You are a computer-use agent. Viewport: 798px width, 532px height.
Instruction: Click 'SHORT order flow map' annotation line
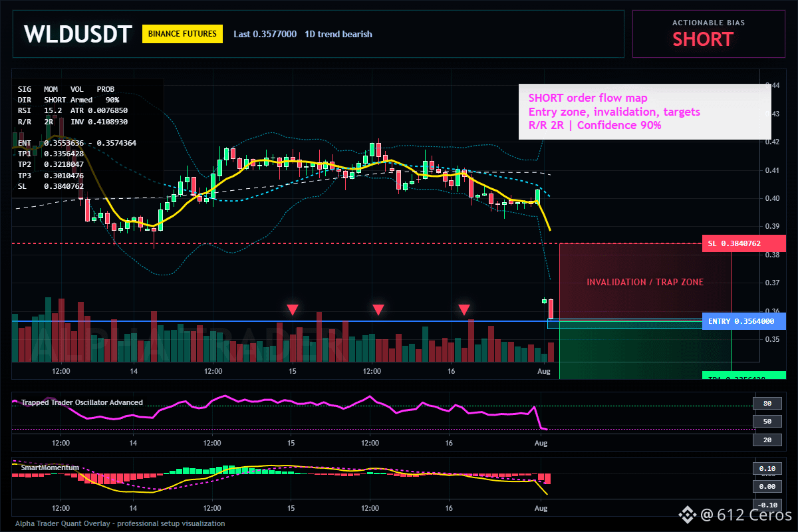tap(588, 98)
